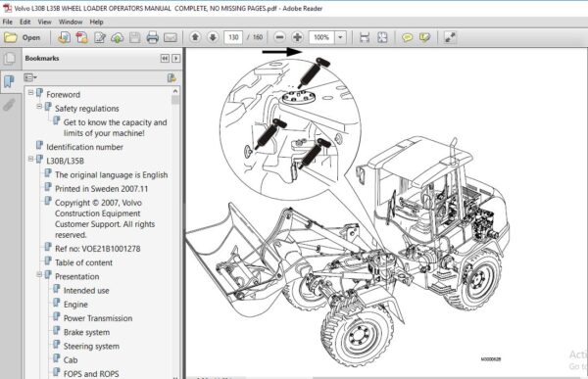Open the Edit menu
Screen dimensions: 588x379
click(x=25, y=22)
